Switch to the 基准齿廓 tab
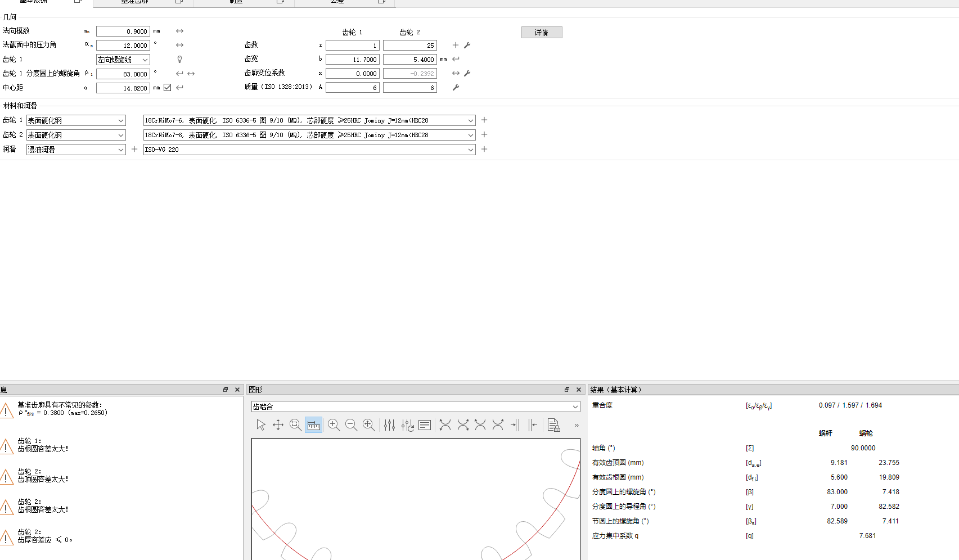Viewport: 959px width, 560px height. pos(135,2)
